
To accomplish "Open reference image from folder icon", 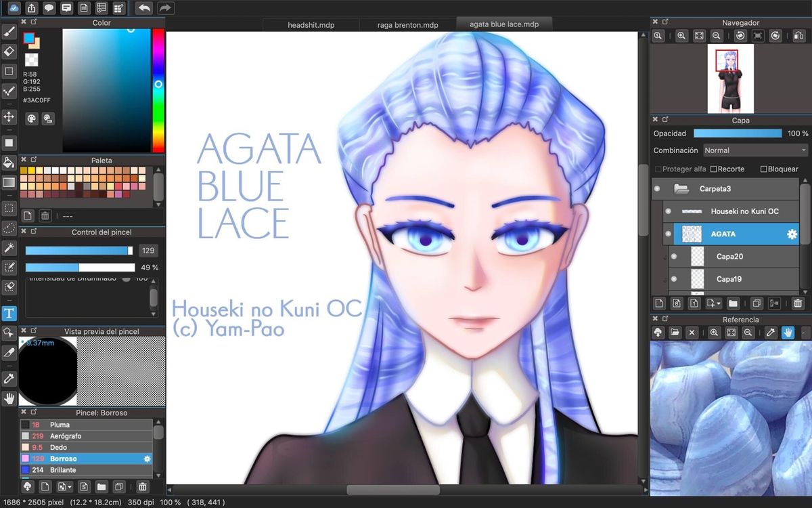I will pyautogui.click(x=675, y=333).
